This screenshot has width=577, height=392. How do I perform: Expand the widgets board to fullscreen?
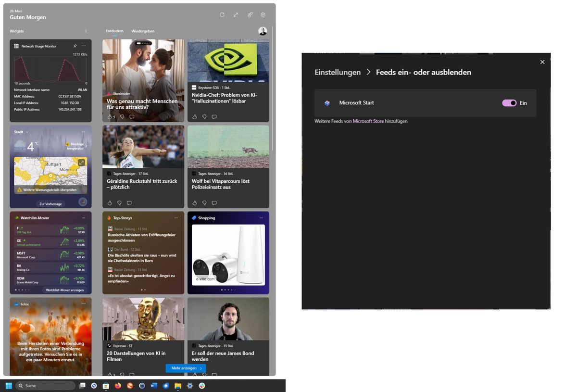tap(236, 15)
